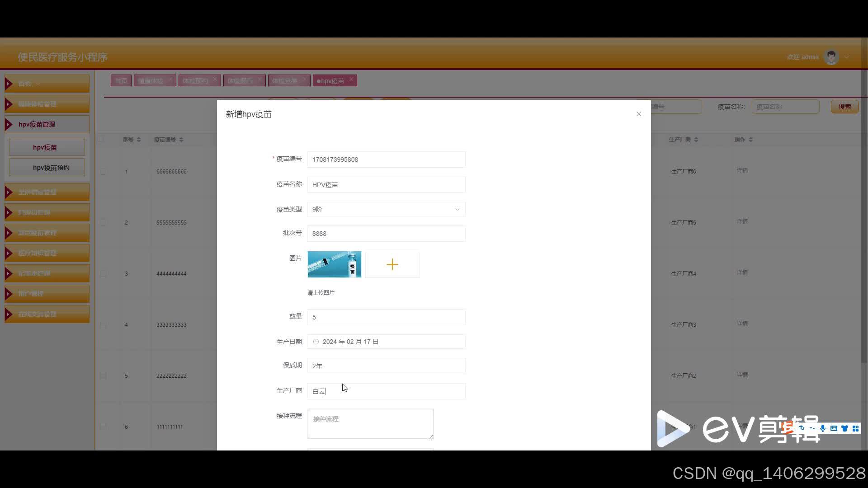Click into the 接种流程 text area

(370, 423)
